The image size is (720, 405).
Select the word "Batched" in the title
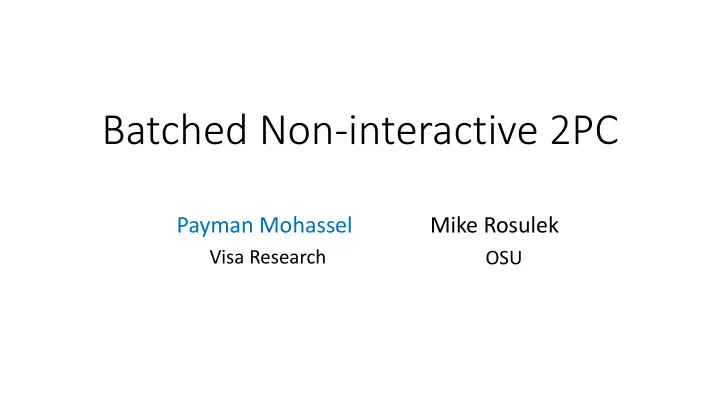(175, 130)
